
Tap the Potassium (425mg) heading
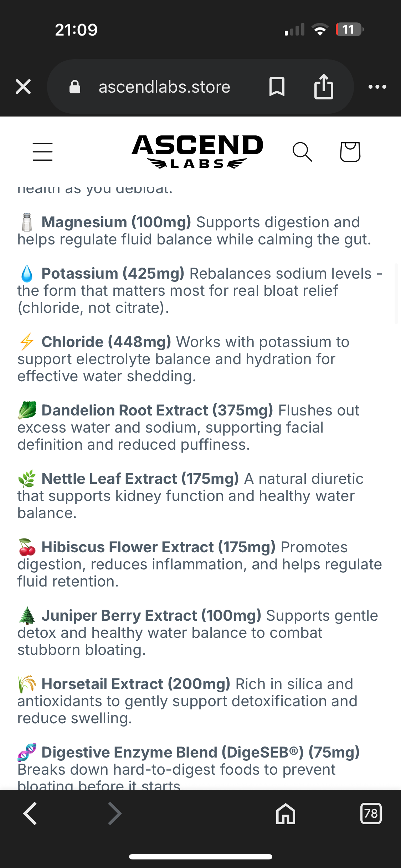(x=113, y=273)
